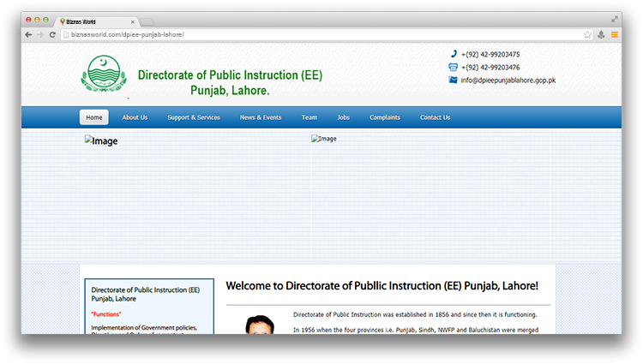Click the extension icon next to the bookmark star
643x364 pixels.
tap(601, 34)
